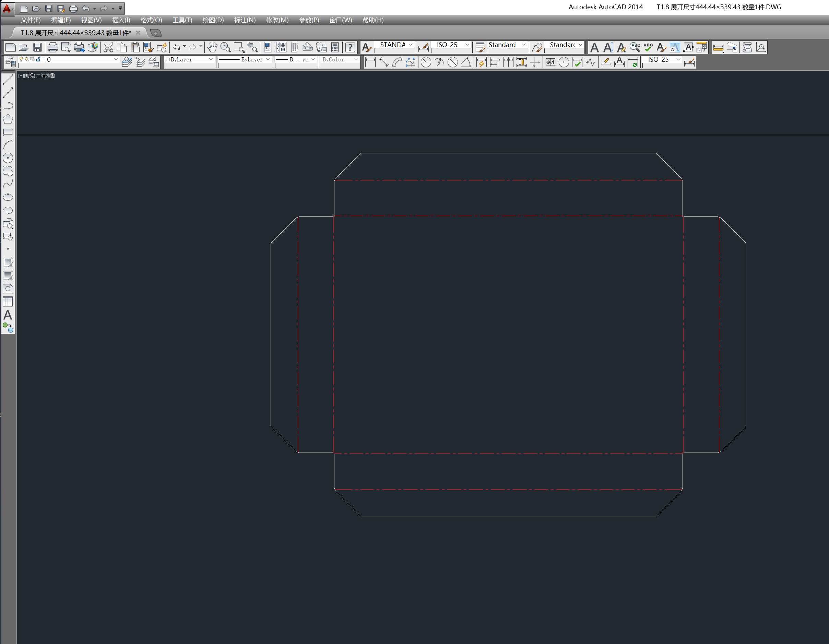
Task: Select the Polyline drawing tool
Action: click(x=8, y=105)
